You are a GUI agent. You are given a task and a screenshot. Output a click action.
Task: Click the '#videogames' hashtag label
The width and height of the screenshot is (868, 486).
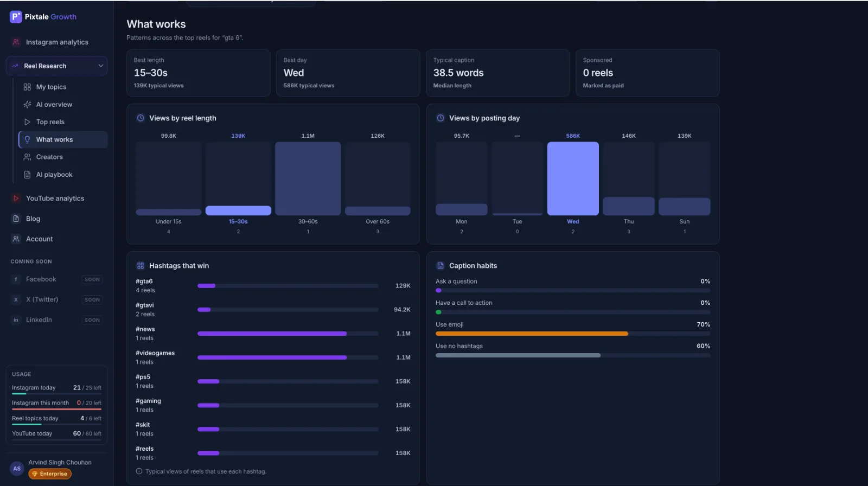(x=155, y=353)
